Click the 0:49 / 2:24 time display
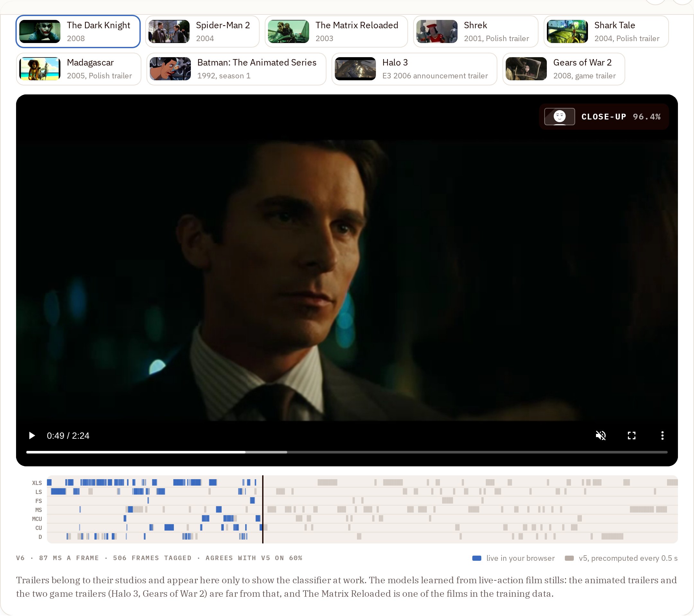694x616 pixels. (68, 436)
